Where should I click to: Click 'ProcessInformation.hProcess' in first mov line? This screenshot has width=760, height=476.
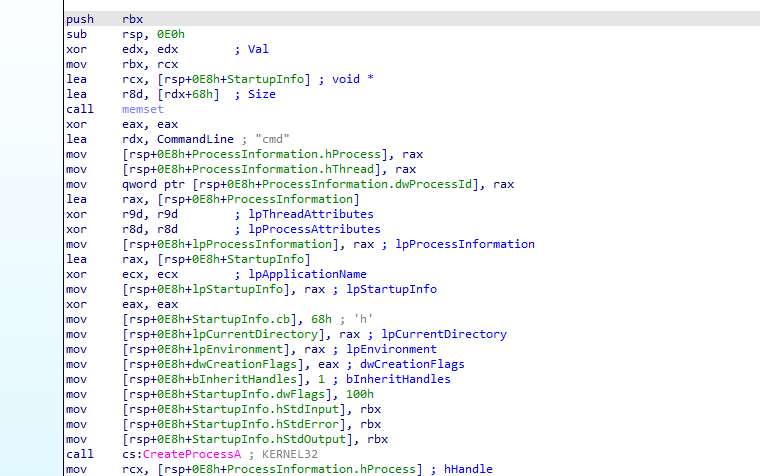[286, 154]
